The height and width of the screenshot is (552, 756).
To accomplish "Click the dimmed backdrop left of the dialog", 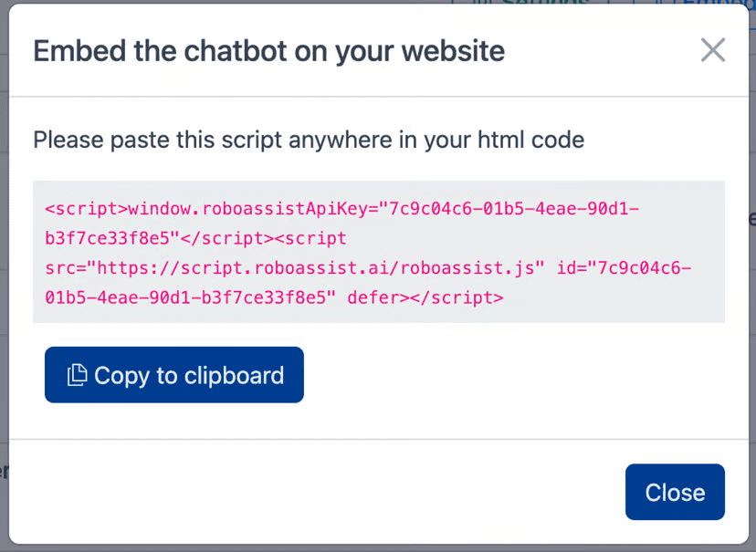I will click(x=4, y=274).
